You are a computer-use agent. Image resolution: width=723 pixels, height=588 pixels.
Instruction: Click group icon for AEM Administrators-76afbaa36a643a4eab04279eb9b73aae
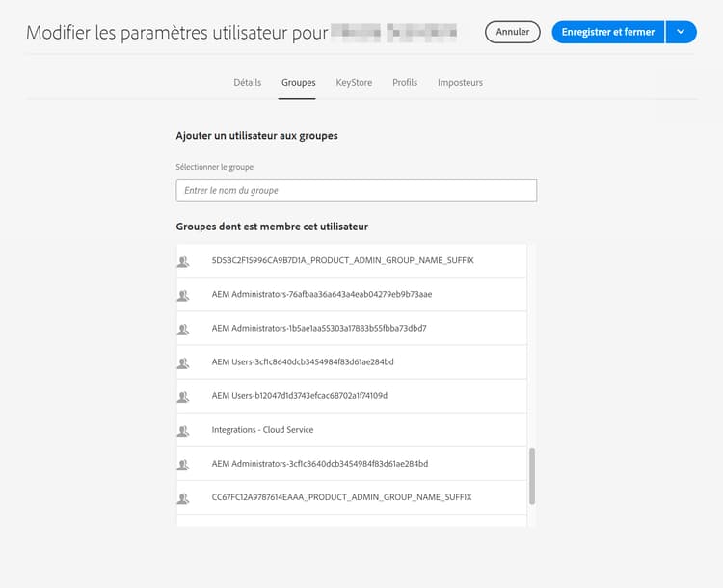coord(183,295)
